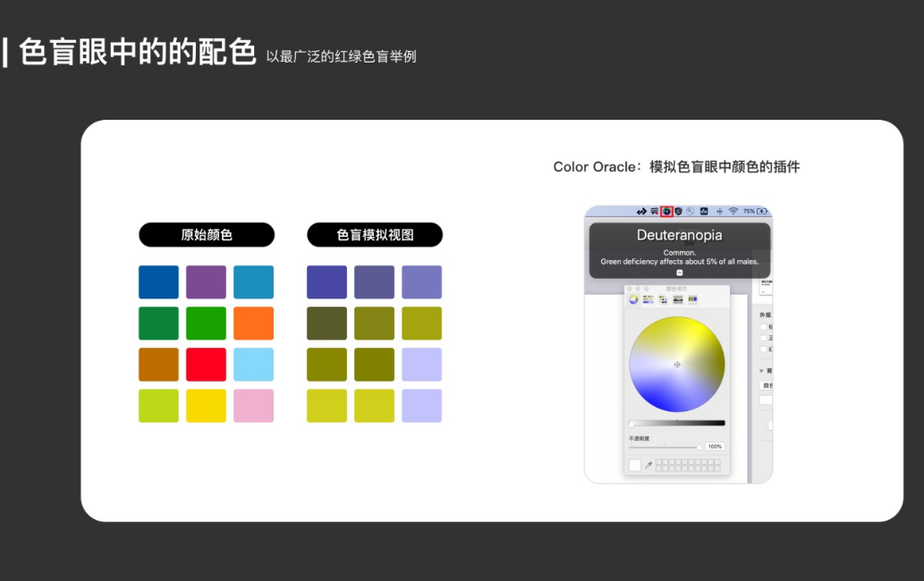Tick the second checkbox under the 外观 heading
Screen dimensions: 924x581
764,338
